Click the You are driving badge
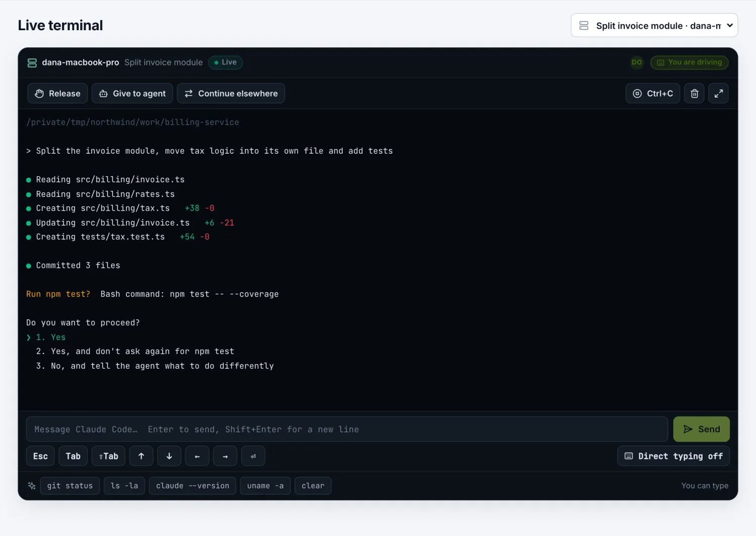This screenshot has width=756, height=536. tap(689, 62)
